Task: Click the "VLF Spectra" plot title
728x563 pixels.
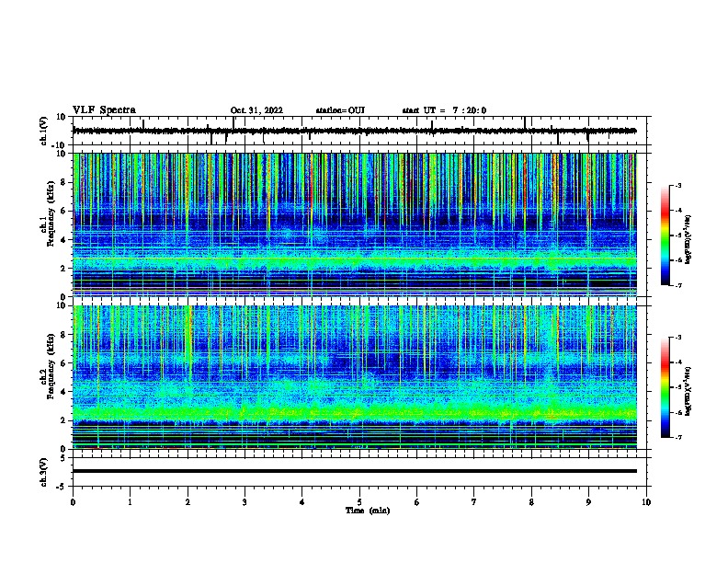Action: (x=104, y=110)
